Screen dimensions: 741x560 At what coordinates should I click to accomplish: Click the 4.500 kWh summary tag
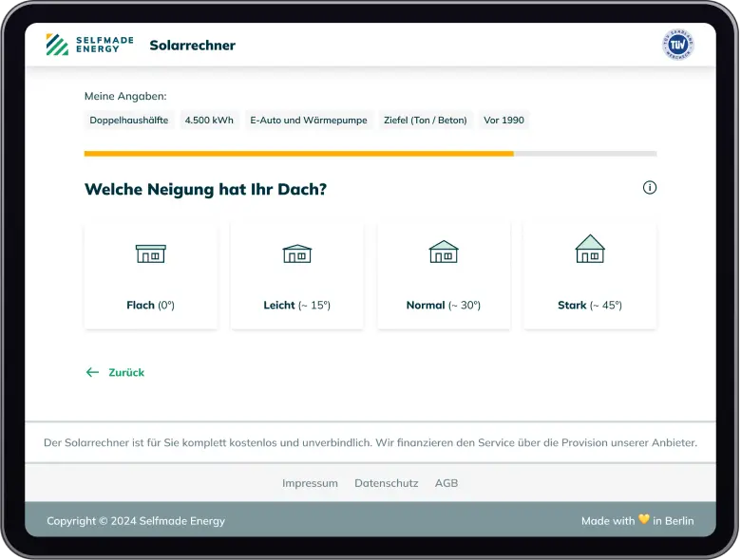[209, 121]
